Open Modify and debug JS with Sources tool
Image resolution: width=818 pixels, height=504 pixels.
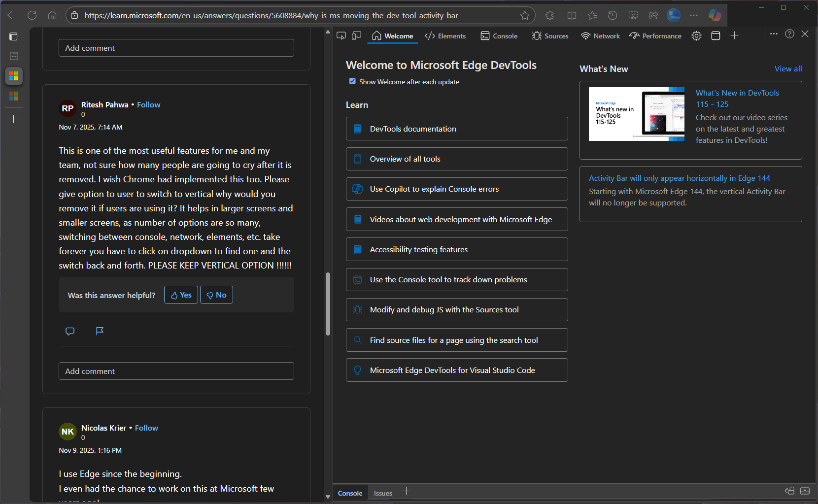click(x=457, y=309)
